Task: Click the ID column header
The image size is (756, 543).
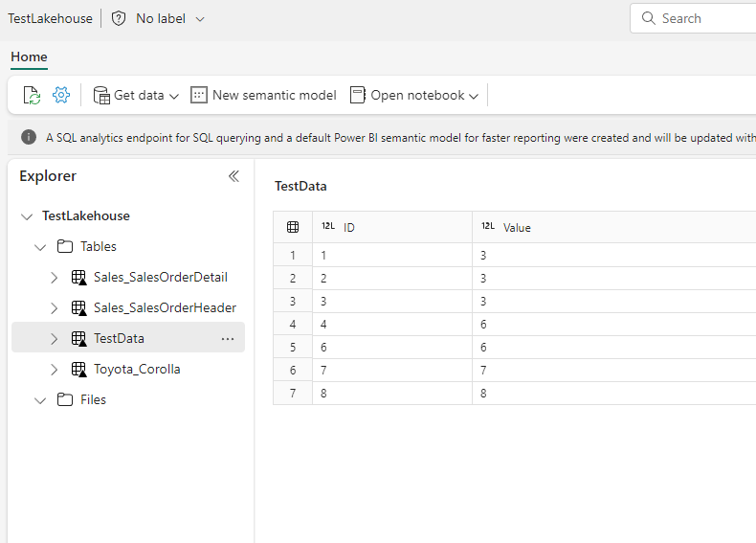Action: [x=392, y=227]
